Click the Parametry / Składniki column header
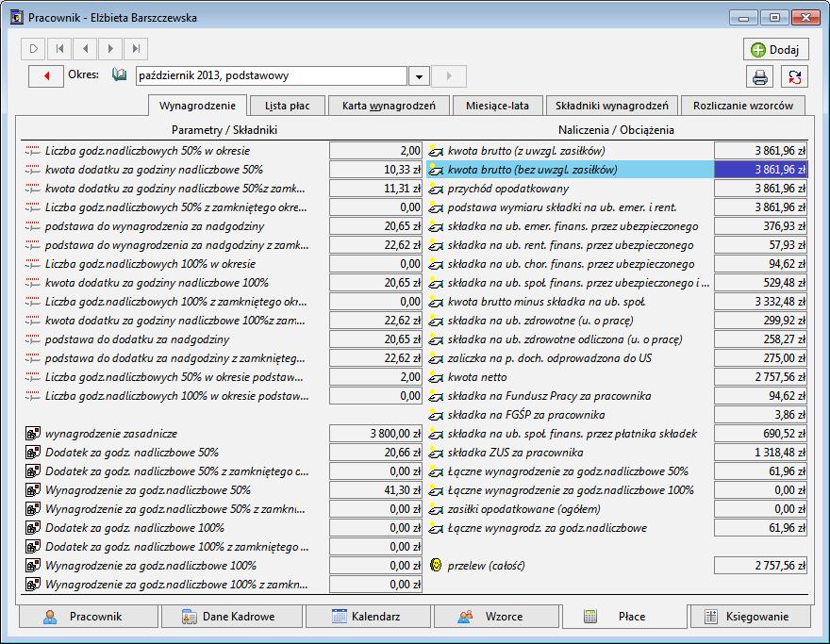Image resolution: width=830 pixels, height=644 pixels. (x=224, y=130)
